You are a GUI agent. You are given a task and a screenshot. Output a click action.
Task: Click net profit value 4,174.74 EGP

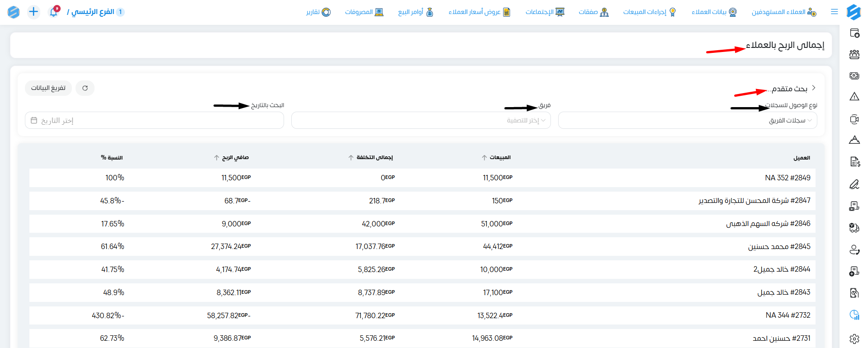click(233, 269)
